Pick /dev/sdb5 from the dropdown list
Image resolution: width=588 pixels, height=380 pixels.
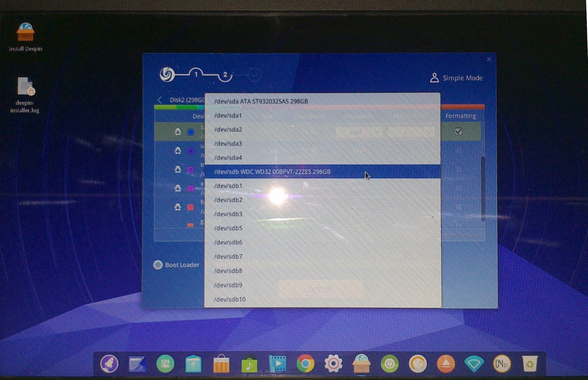323,228
